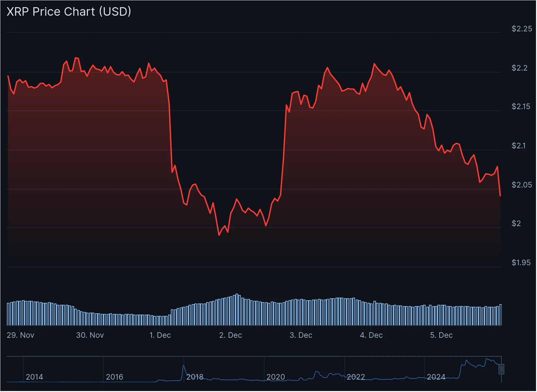Click the $2.25 price axis label
Image resolution: width=537 pixels, height=392 pixels.
coord(522,29)
